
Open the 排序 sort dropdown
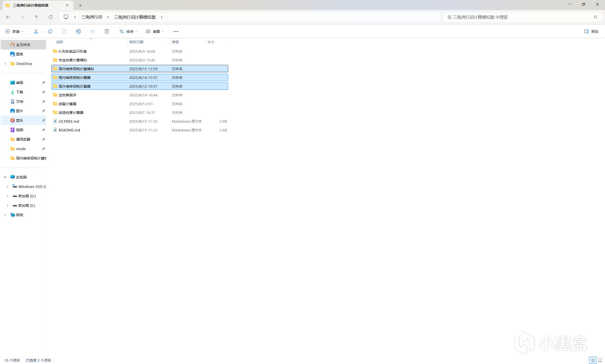click(x=128, y=32)
